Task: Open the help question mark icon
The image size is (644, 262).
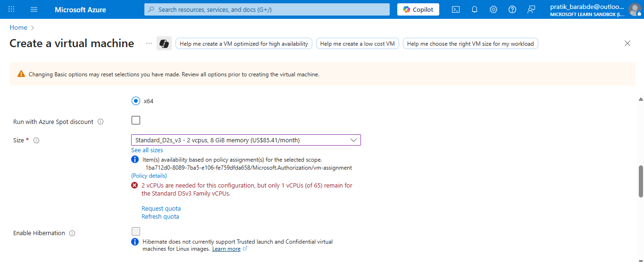Action: pos(512,9)
